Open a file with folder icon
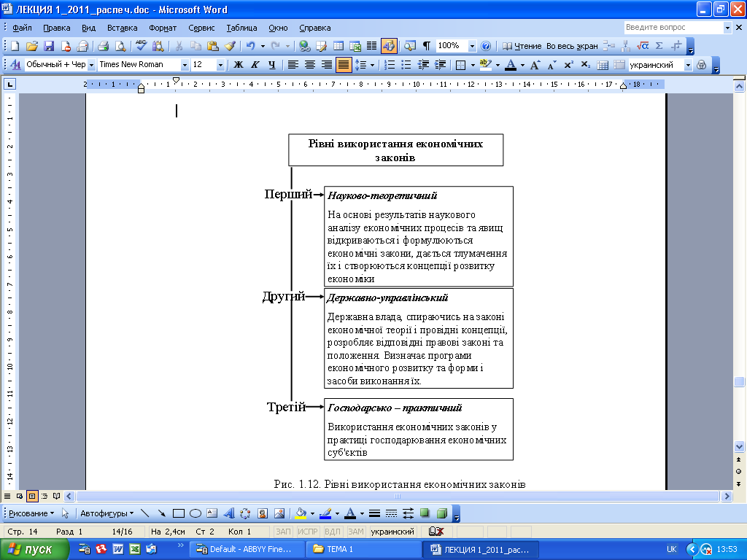 click(32, 46)
